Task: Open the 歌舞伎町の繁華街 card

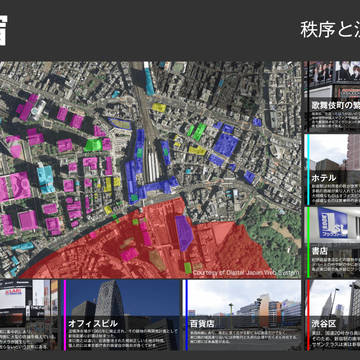Action: 333,97
